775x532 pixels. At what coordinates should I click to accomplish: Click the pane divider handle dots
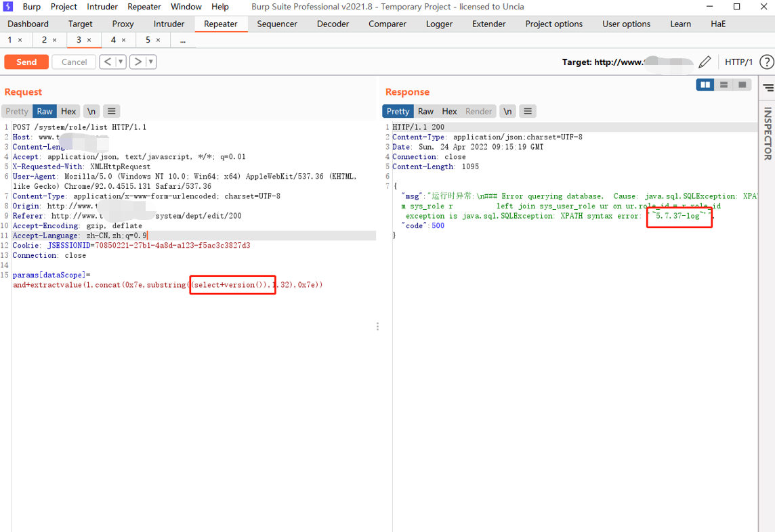pos(377,326)
